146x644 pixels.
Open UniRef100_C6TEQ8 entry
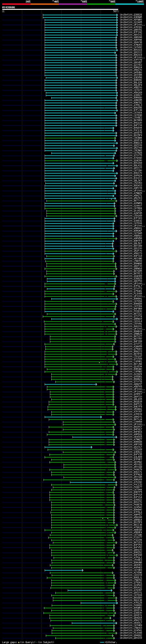click(131, 115)
